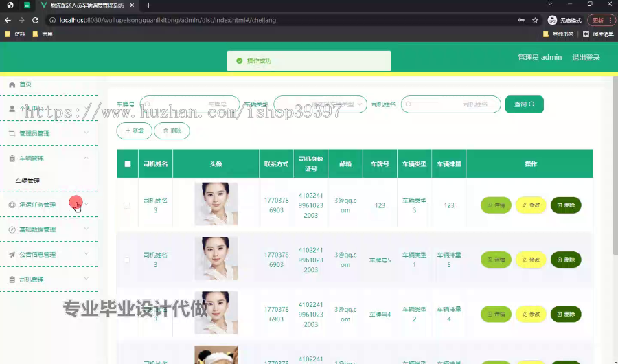This screenshot has width=618, height=364.
Task: View 详情 for 车牌号5 row
Action: [x=496, y=260]
